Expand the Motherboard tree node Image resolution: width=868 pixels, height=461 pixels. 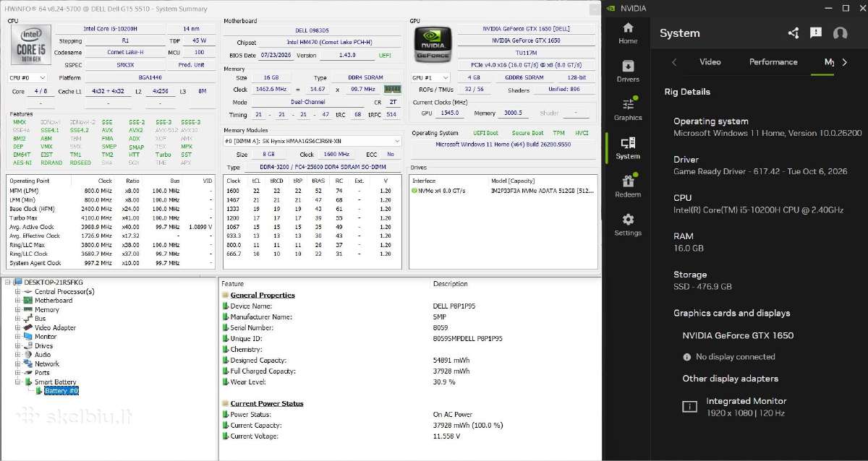[17, 301]
